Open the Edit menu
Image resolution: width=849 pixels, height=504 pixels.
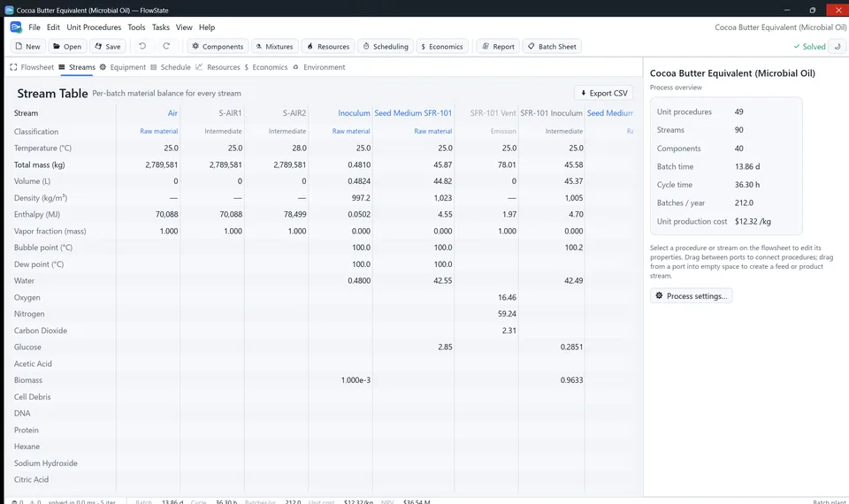coord(53,27)
